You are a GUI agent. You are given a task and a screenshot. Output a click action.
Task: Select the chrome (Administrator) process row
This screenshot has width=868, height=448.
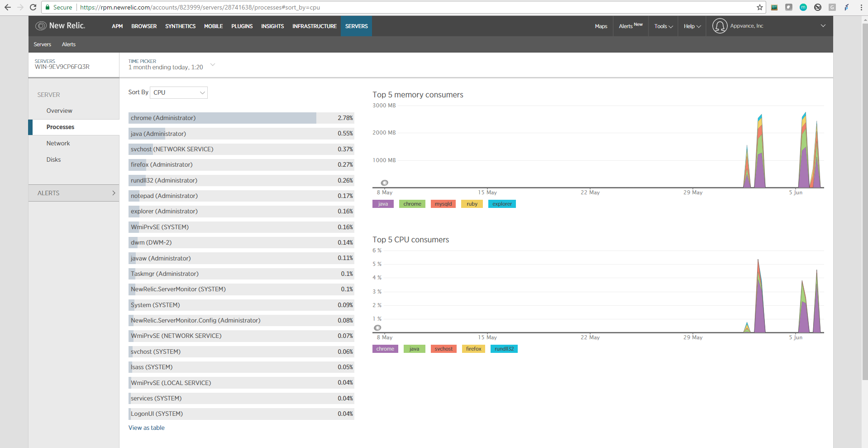pyautogui.click(x=241, y=118)
